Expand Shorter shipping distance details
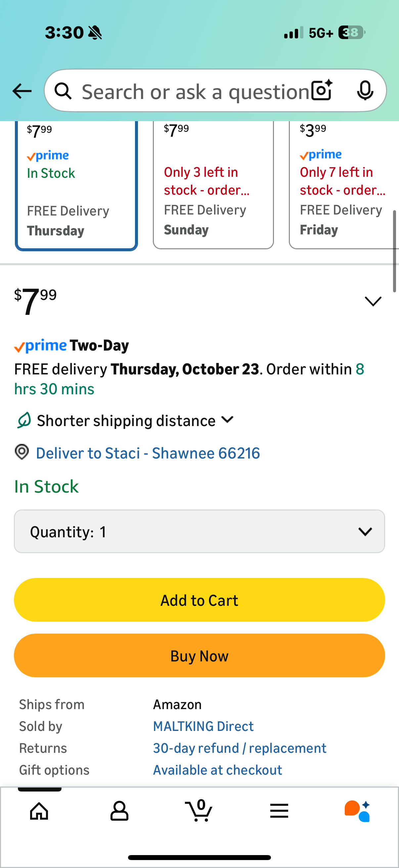 (x=228, y=420)
